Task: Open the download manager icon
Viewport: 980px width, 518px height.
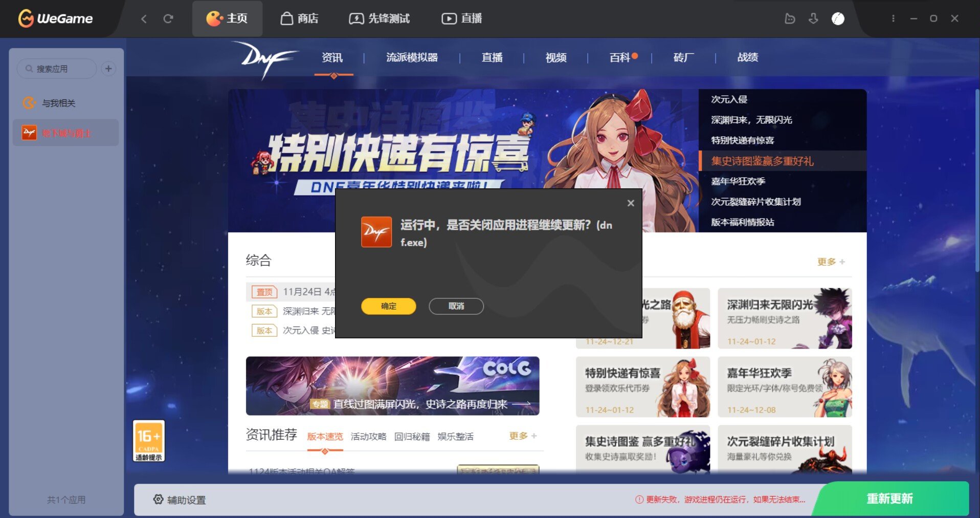Action: (813, 19)
